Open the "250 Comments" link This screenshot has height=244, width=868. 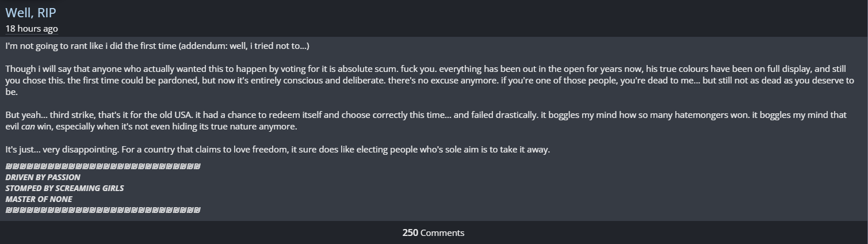[x=433, y=232]
